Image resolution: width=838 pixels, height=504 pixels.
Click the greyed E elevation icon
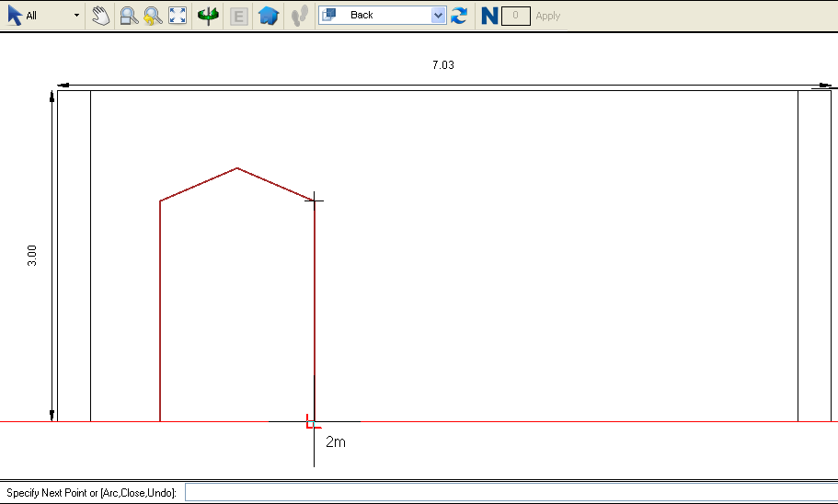[239, 17]
